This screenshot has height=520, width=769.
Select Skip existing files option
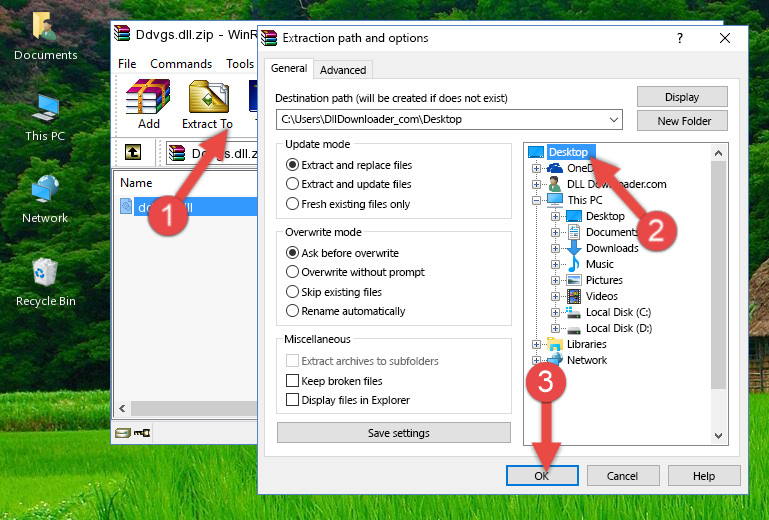point(333,292)
